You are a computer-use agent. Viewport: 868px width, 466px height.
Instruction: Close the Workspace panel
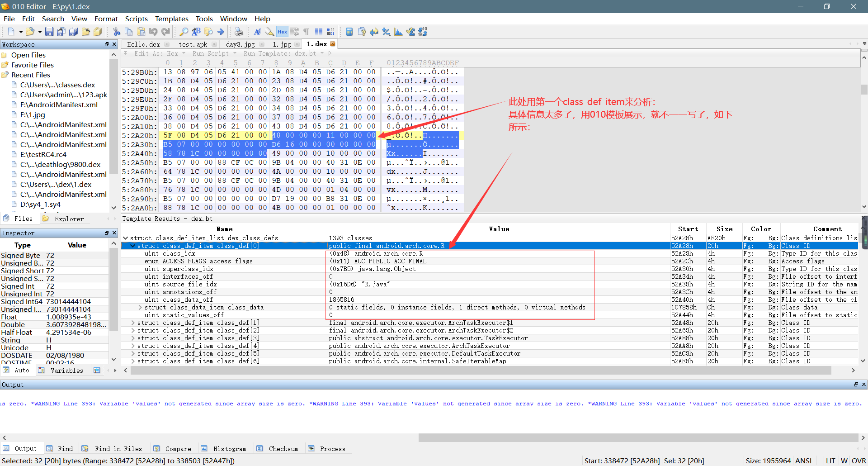coord(114,44)
